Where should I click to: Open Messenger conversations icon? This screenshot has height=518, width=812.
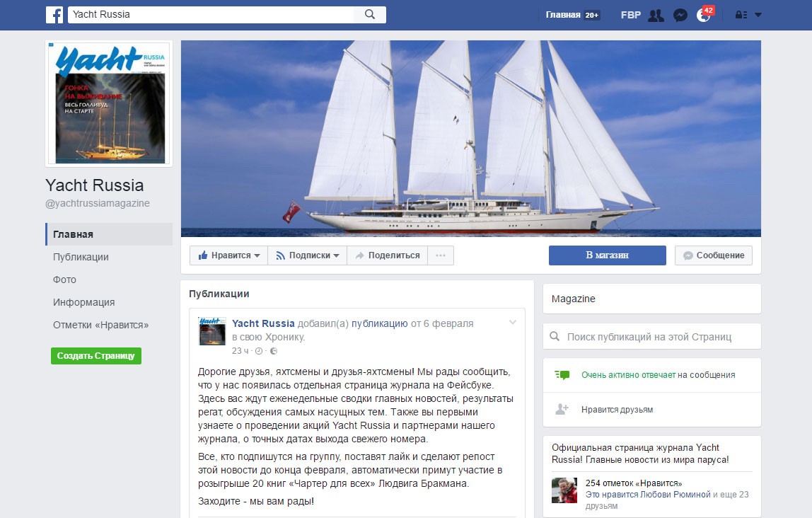coord(680,15)
